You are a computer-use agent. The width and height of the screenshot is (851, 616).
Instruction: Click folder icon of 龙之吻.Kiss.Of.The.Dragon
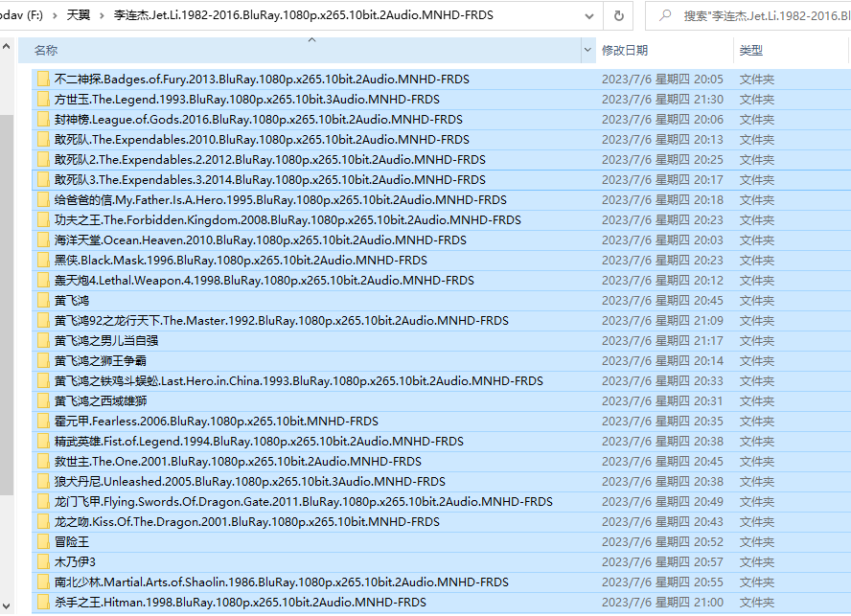point(43,521)
